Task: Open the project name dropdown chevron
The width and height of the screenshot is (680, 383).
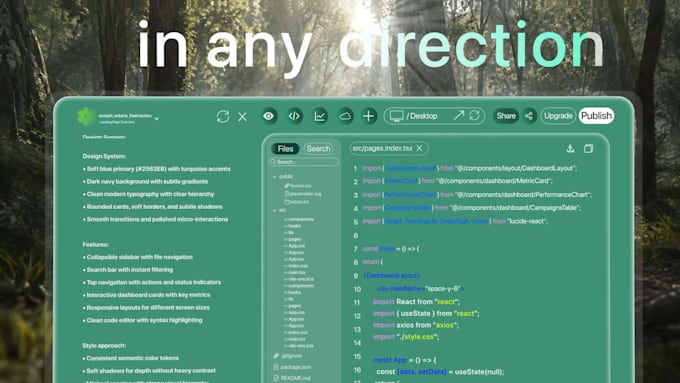Action: click(157, 118)
